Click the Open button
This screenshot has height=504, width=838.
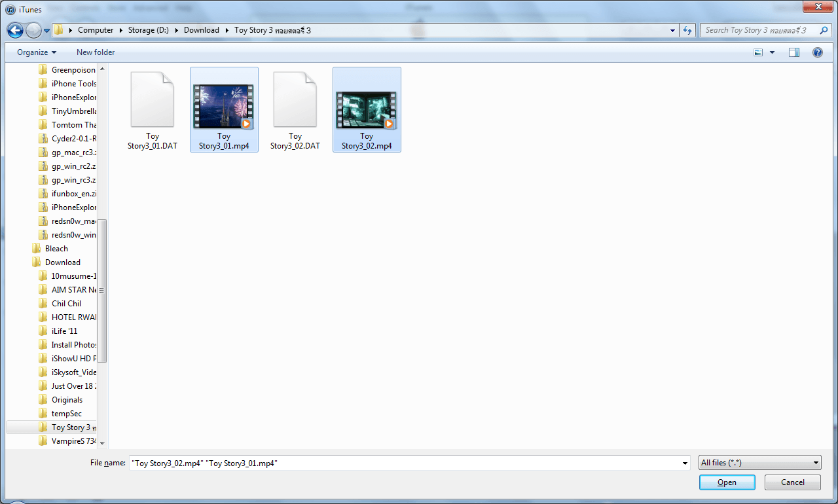[727, 482]
